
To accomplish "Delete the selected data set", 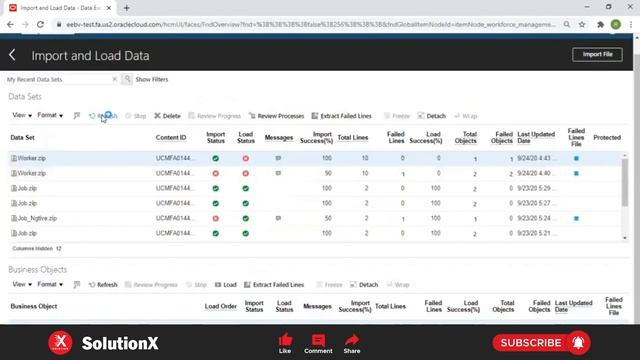I will (x=167, y=116).
